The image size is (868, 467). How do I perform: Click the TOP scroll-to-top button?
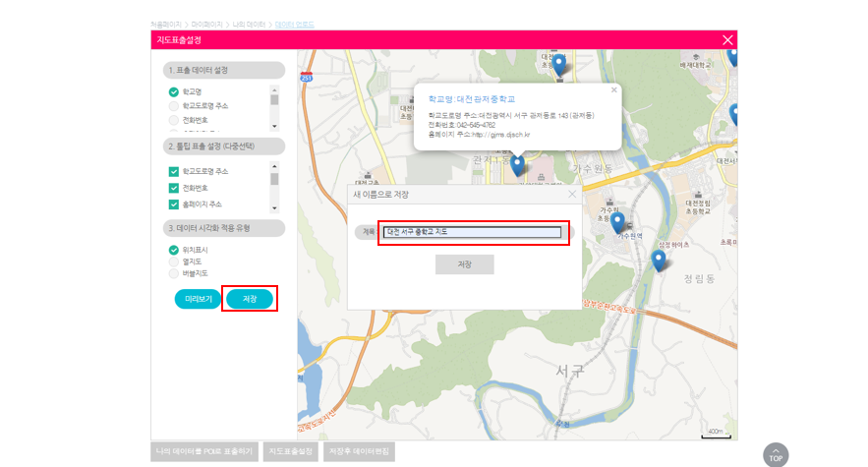click(x=776, y=455)
